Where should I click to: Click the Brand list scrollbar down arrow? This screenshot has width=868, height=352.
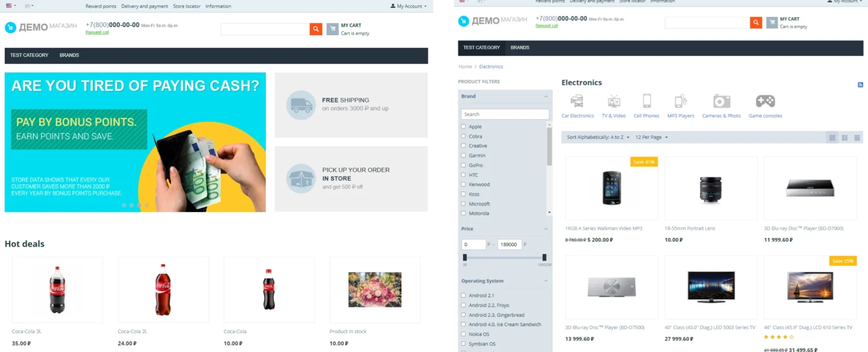tap(549, 212)
